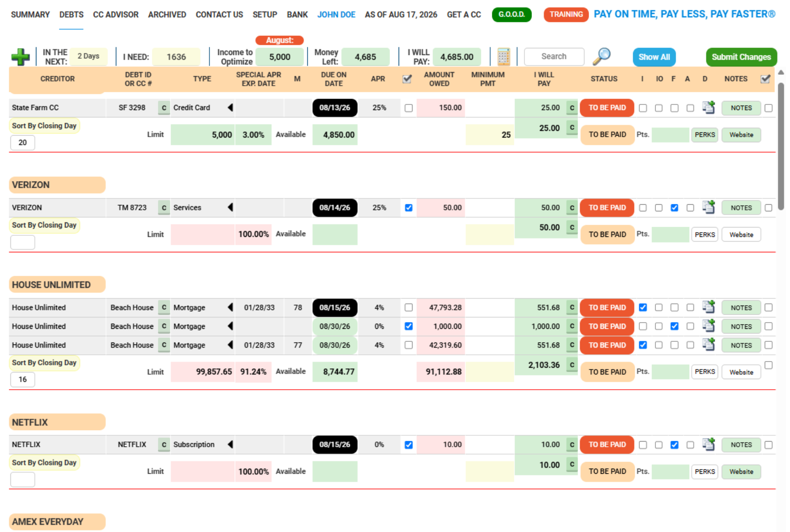Switch to the BANK page
Viewport: 790px width, 532px height.
pyautogui.click(x=297, y=15)
